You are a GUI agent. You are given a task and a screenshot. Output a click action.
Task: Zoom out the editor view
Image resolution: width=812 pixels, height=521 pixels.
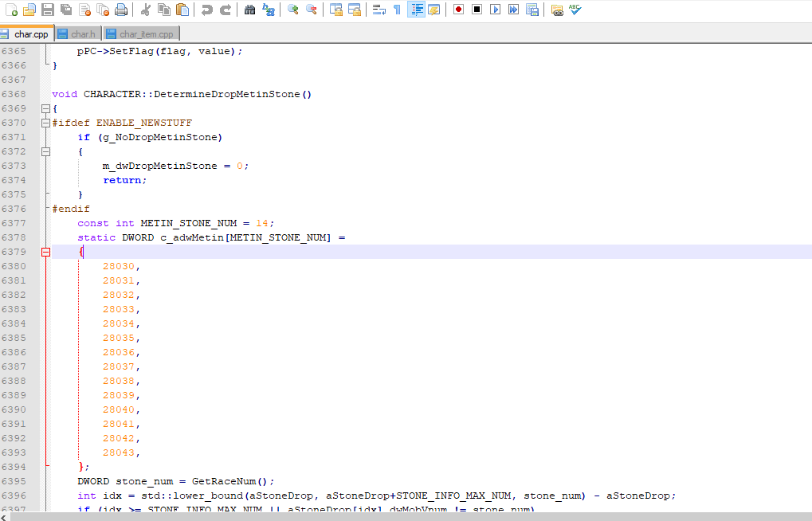[312, 10]
